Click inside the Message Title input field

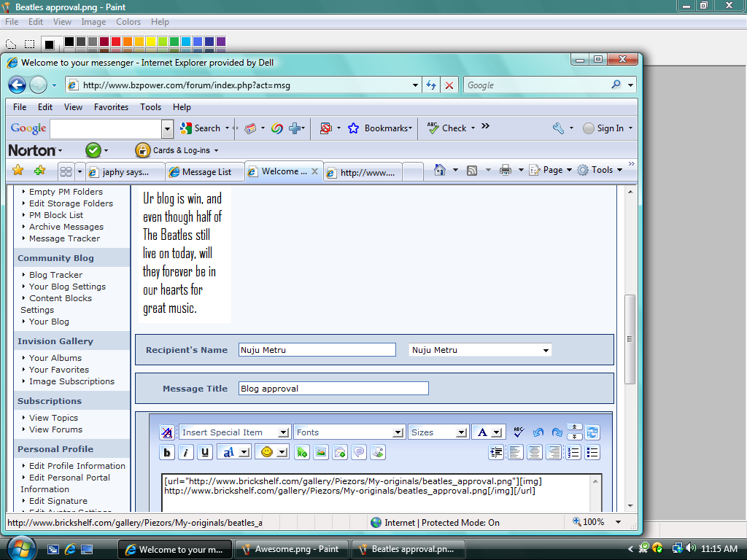tap(333, 388)
